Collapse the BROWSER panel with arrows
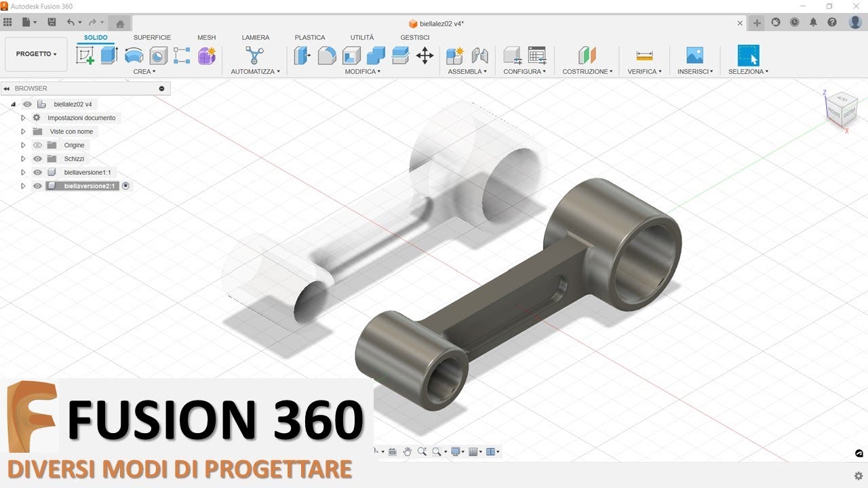This screenshot has width=868, height=488. coord(6,88)
